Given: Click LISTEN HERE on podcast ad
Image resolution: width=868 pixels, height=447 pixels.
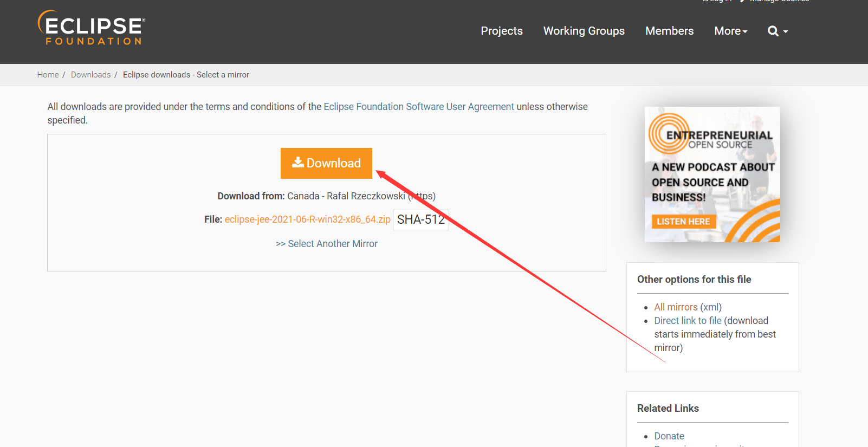Looking at the screenshot, I should 683,221.
